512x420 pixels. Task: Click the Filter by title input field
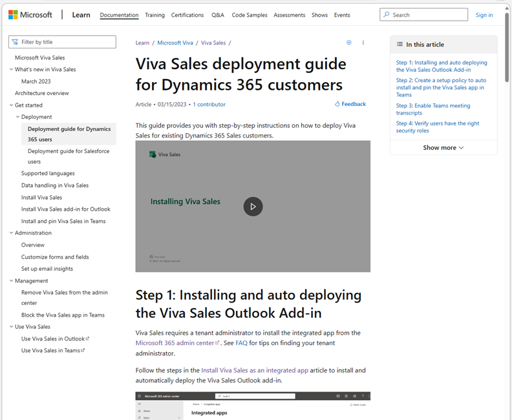62,42
